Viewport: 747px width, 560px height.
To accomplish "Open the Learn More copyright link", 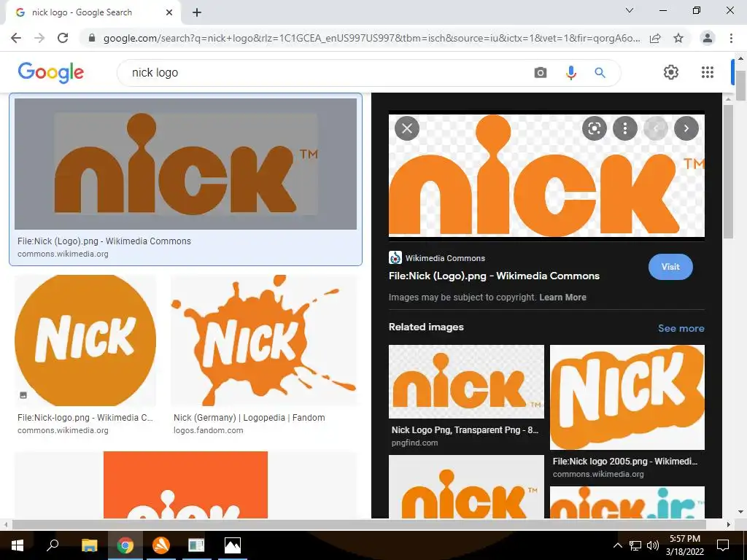I will [562, 297].
